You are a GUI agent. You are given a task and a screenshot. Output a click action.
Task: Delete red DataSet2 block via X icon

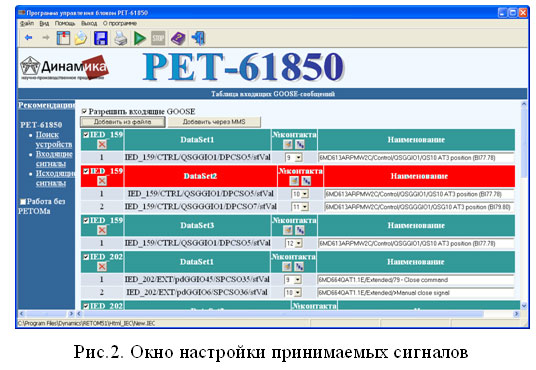[102, 181]
